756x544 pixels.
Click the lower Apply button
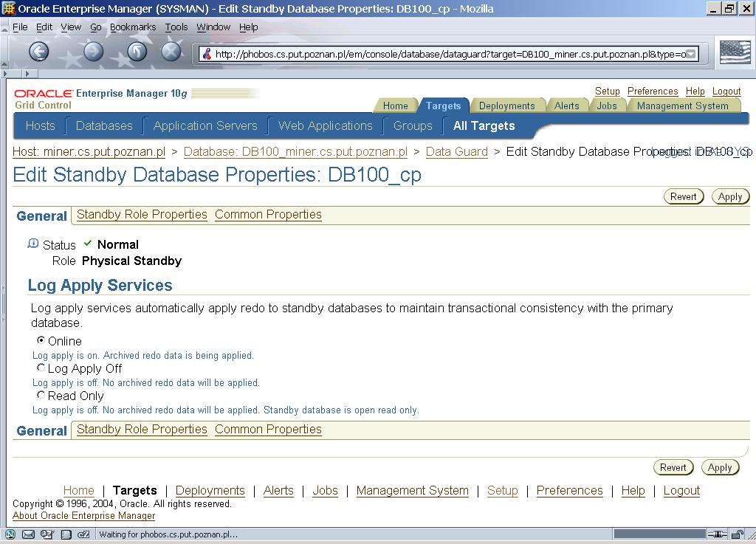pos(720,467)
